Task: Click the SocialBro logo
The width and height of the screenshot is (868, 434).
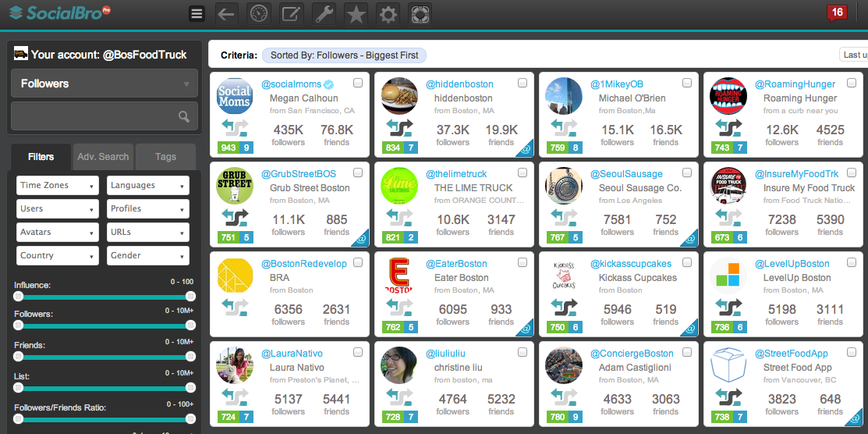Action: tap(60, 12)
